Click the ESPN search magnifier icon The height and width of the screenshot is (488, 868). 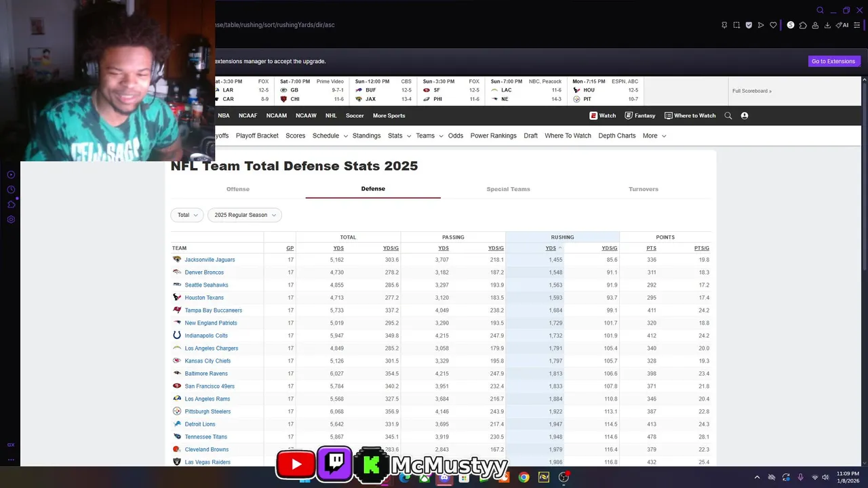[728, 116]
